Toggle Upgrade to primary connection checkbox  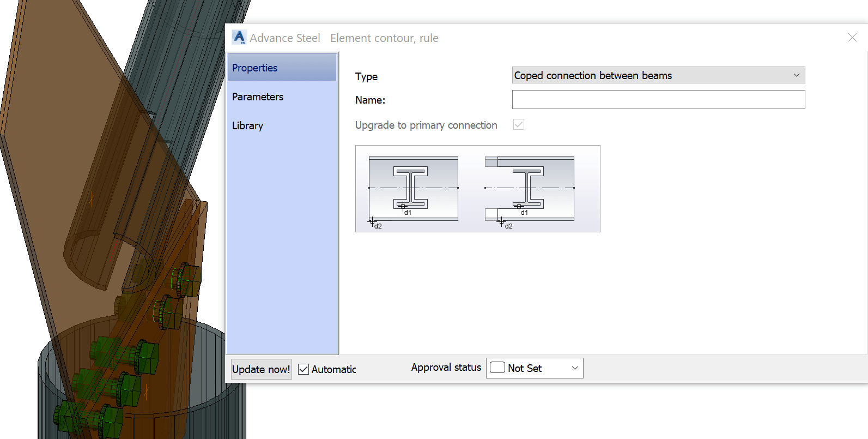point(519,125)
